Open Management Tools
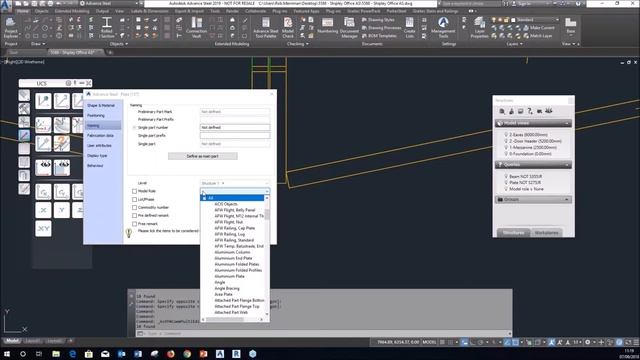640x360 pixels. (x=443, y=28)
